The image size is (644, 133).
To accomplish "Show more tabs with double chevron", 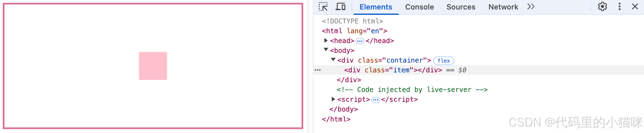I will [x=531, y=7].
